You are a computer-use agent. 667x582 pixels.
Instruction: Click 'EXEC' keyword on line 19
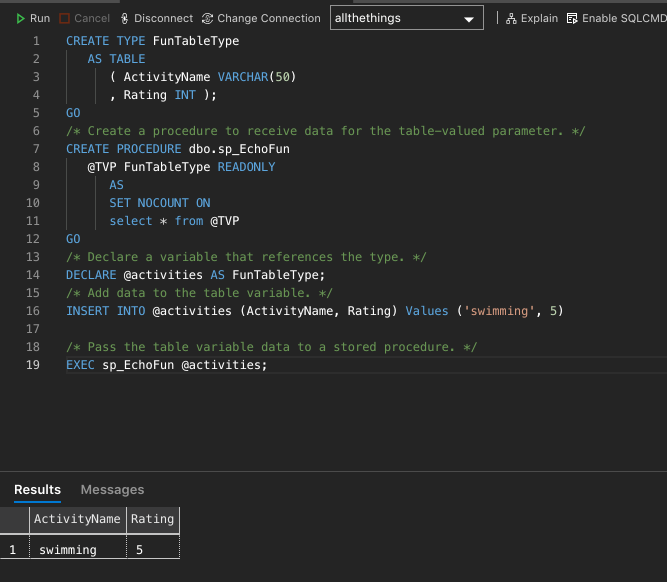[x=80, y=365]
